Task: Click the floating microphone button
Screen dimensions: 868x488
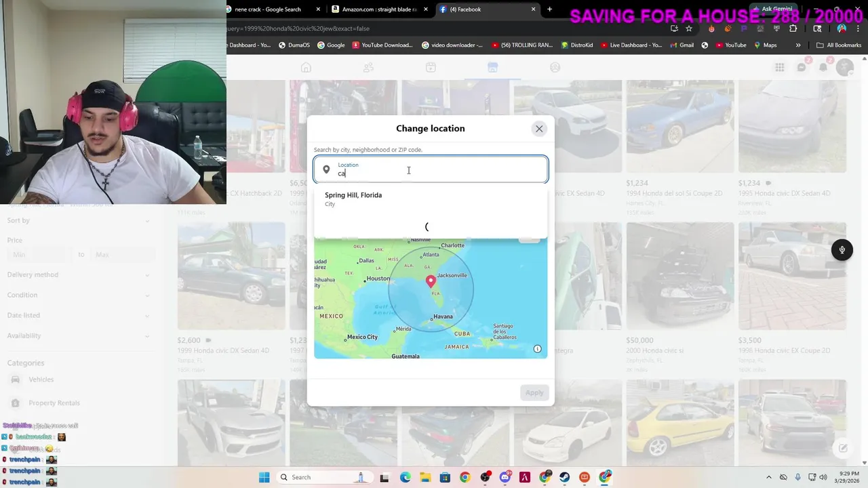Action: [842, 250]
